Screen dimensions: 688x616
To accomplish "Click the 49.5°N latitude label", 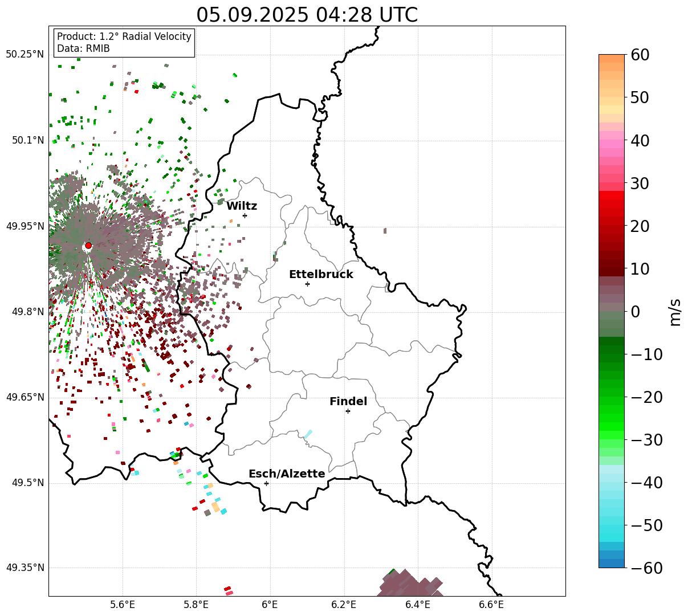I will point(27,483).
